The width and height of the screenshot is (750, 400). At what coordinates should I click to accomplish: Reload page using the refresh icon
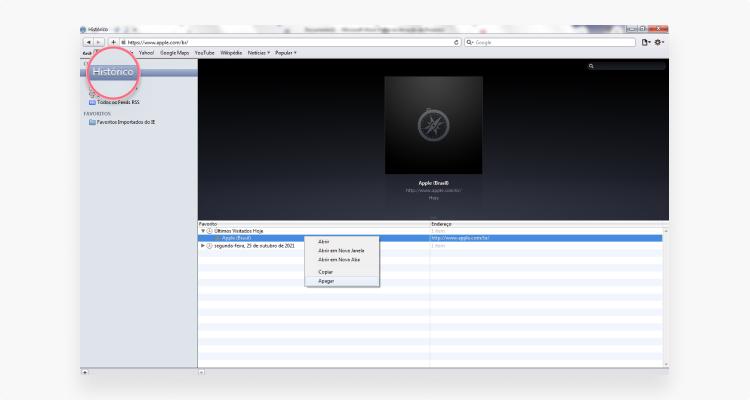pos(456,43)
